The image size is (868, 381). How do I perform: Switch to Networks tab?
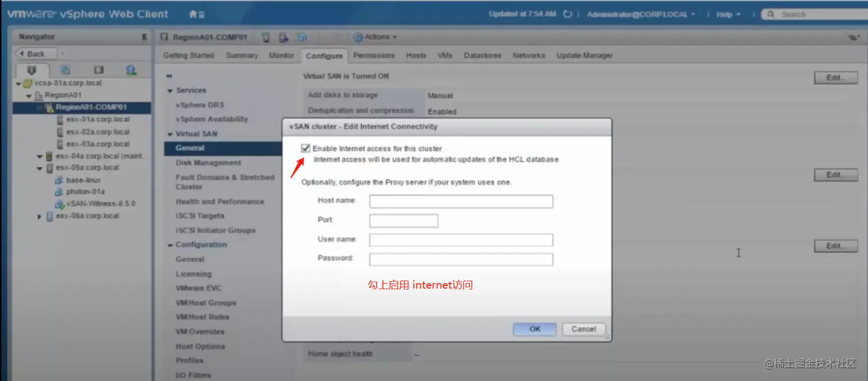coord(529,56)
